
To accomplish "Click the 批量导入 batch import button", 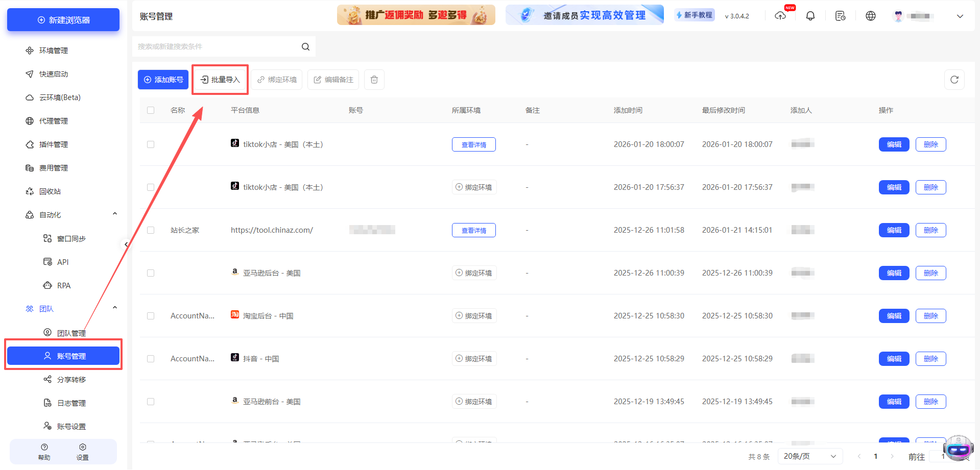I will 220,80.
